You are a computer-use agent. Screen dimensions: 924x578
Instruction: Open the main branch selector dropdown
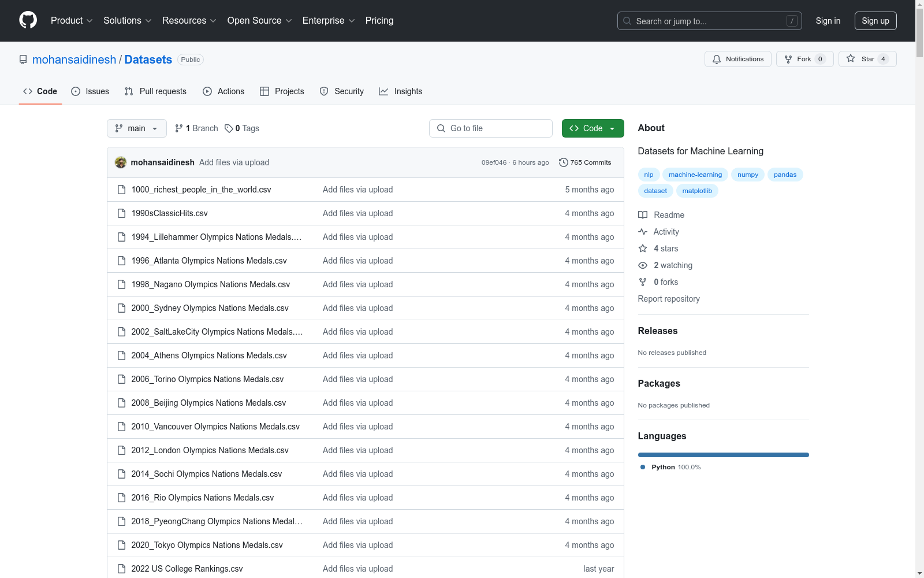tap(137, 128)
